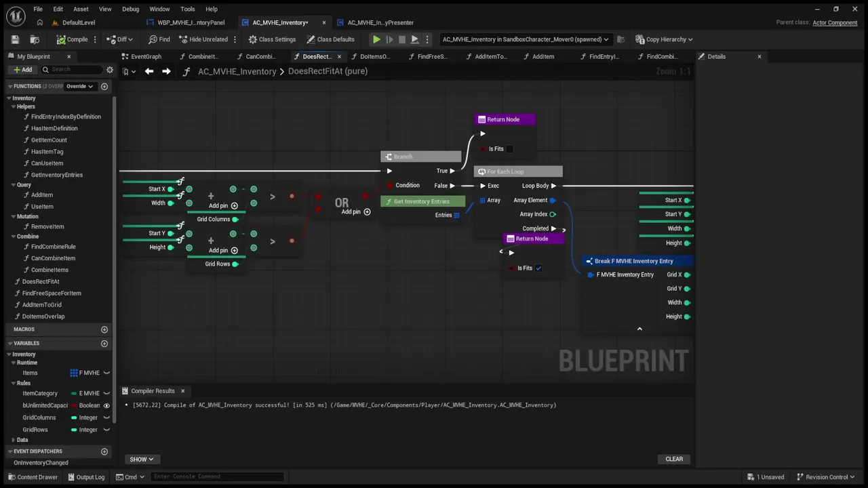The width and height of the screenshot is (868, 488).
Task: Add new event dispatcher plus icon
Action: click(104, 451)
